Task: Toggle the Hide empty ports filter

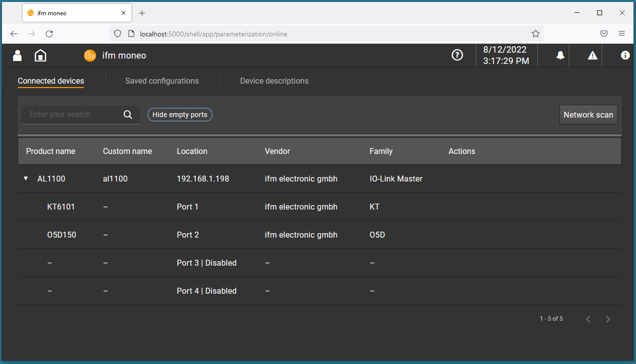Action: tap(180, 114)
